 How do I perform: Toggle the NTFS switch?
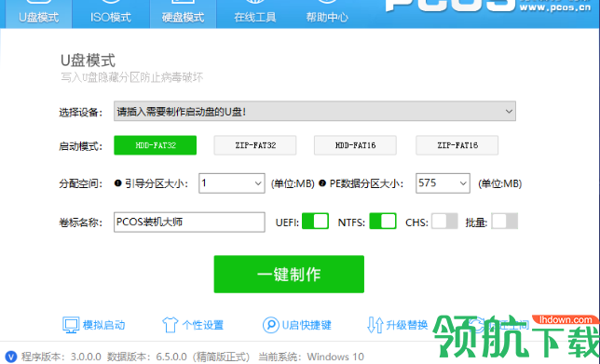click(x=383, y=221)
